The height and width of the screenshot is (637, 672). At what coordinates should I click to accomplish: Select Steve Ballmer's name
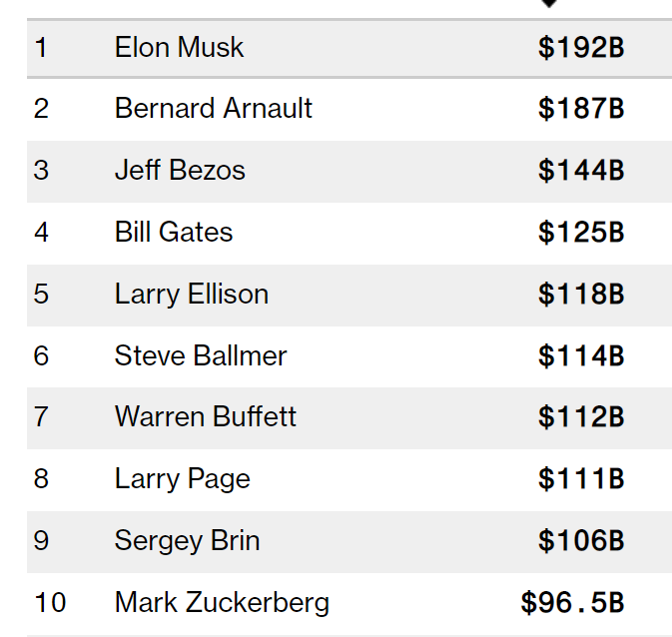click(x=201, y=355)
